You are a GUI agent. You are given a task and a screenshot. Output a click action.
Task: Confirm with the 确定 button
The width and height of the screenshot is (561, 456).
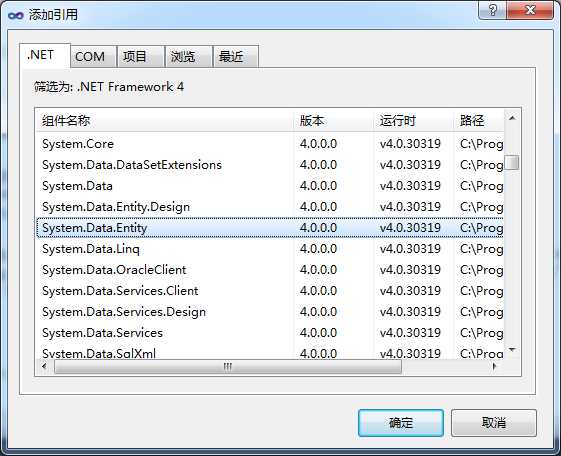click(401, 423)
